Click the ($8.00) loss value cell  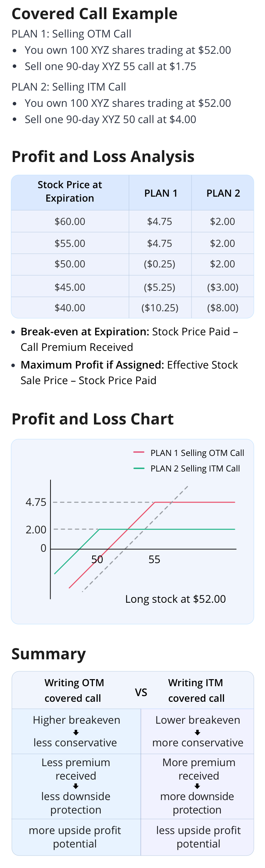[223, 308]
